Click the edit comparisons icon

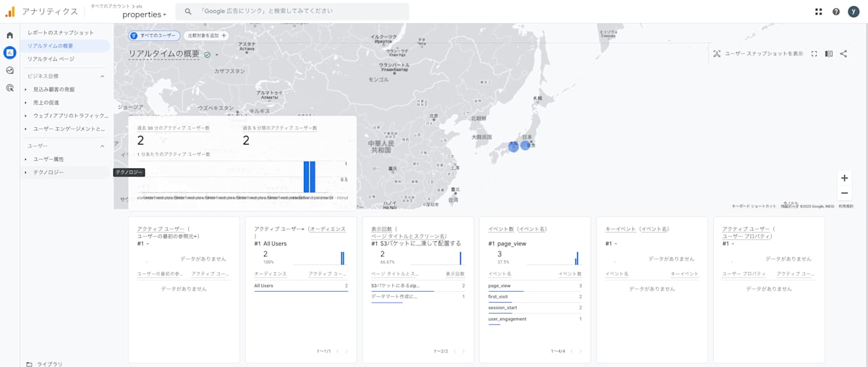click(x=829, y=53)
